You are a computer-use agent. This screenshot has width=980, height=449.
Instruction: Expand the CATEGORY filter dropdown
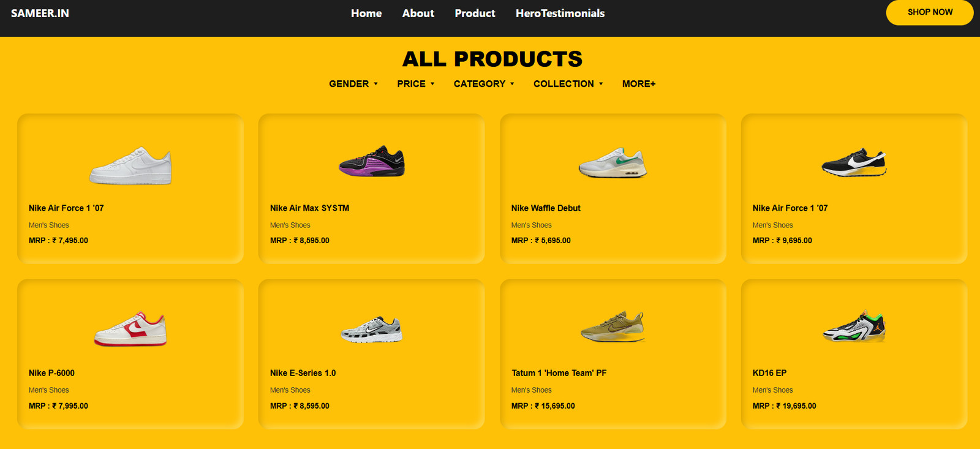coord(484,84)
